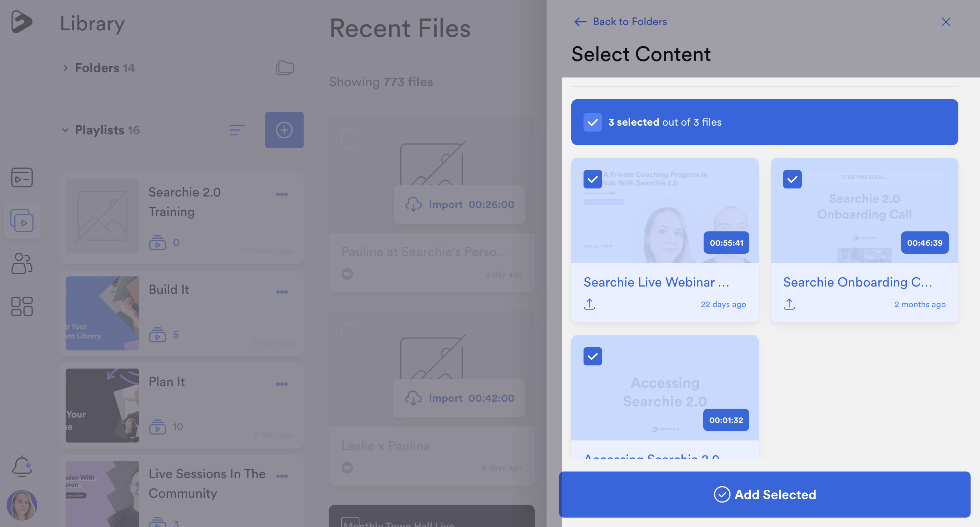Click the back arrow icon

click(x=580, y=22)
